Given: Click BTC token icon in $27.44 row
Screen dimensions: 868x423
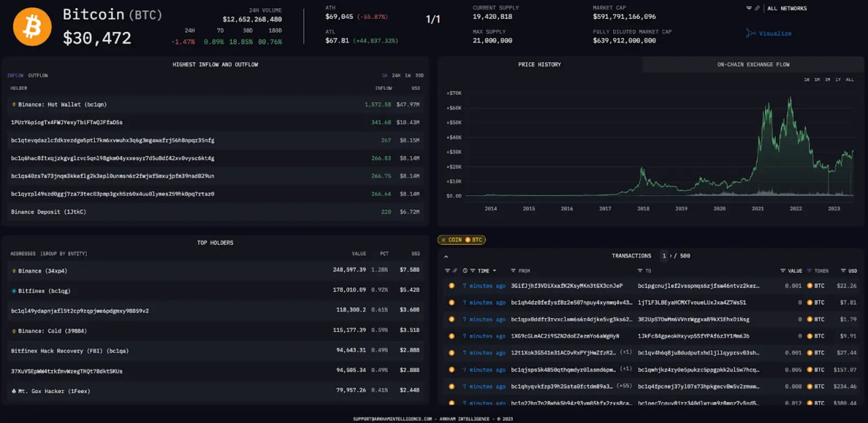Looking at the screenshot, I should click(x=810, y=352).
